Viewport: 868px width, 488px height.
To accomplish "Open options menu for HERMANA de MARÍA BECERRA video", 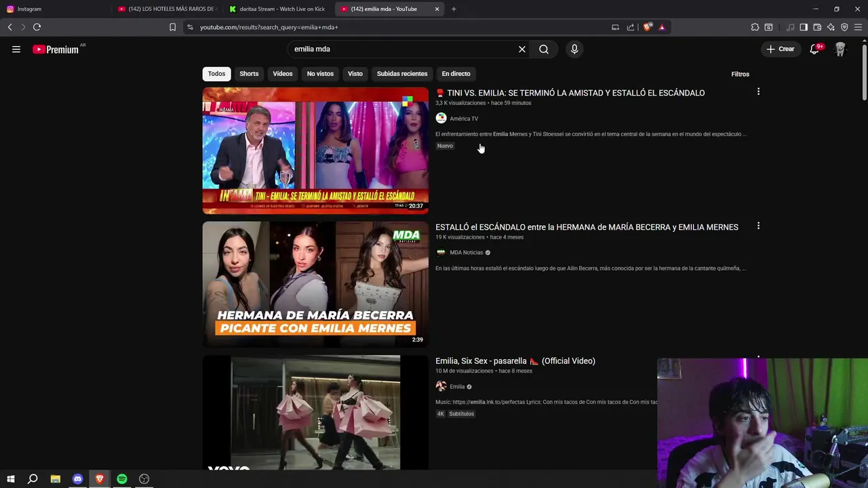I will (758, 226).
